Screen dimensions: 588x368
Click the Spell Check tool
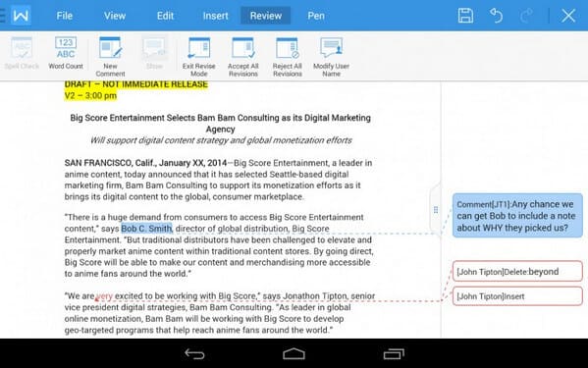22,53
